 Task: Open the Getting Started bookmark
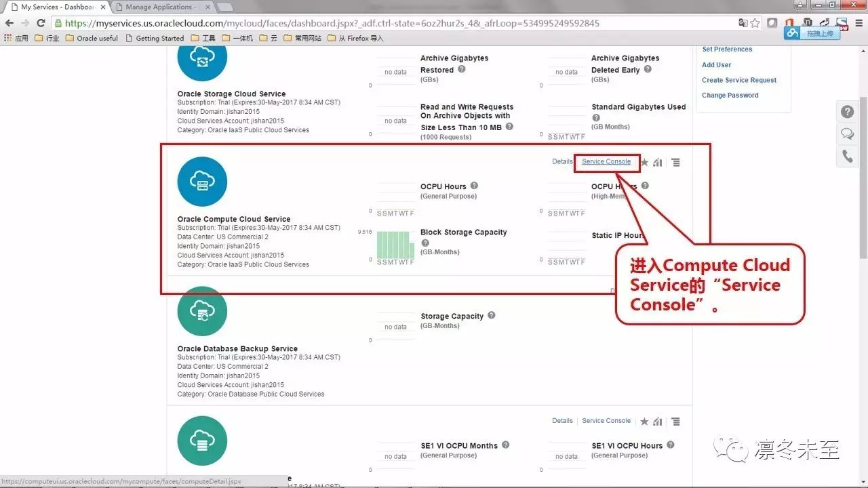[155, 38]
